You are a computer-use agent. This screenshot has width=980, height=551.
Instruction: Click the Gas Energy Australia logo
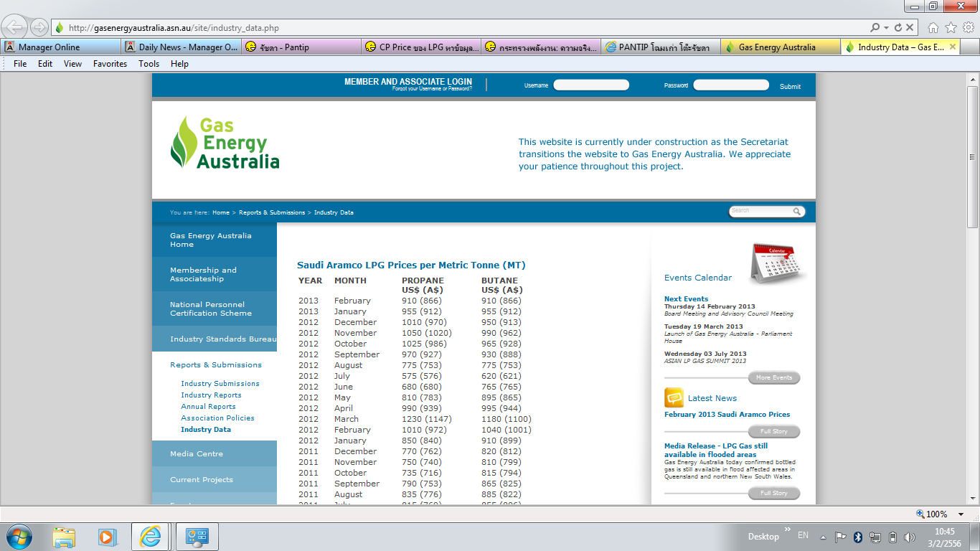[225, 142]
